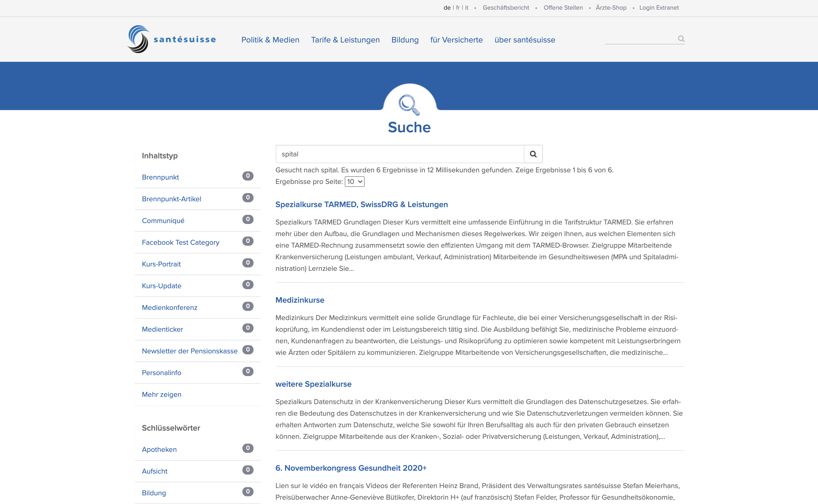Open the über santésuisse menu

(525, 40)
